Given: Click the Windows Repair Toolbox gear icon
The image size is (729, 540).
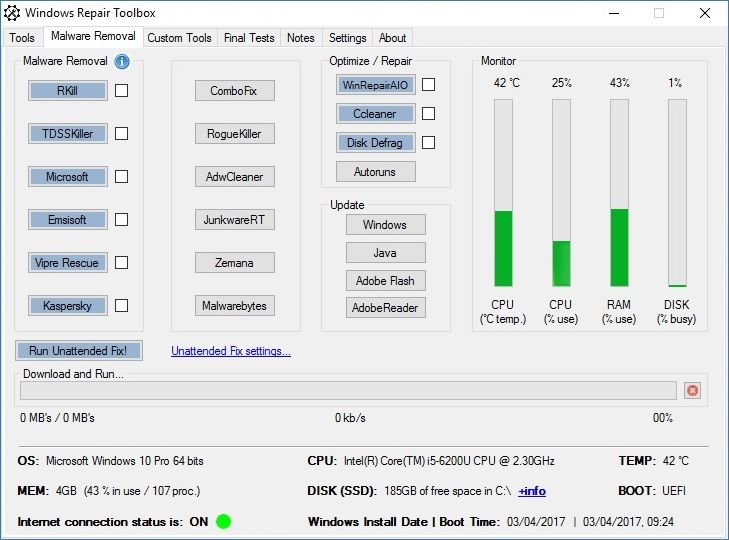Looking at the screenshot, I should tap(12, 13).
